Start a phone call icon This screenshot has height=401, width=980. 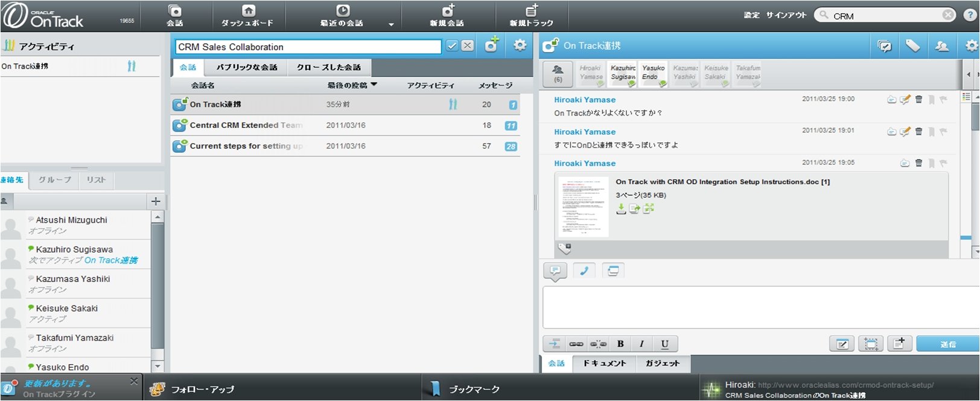[584, 271]
